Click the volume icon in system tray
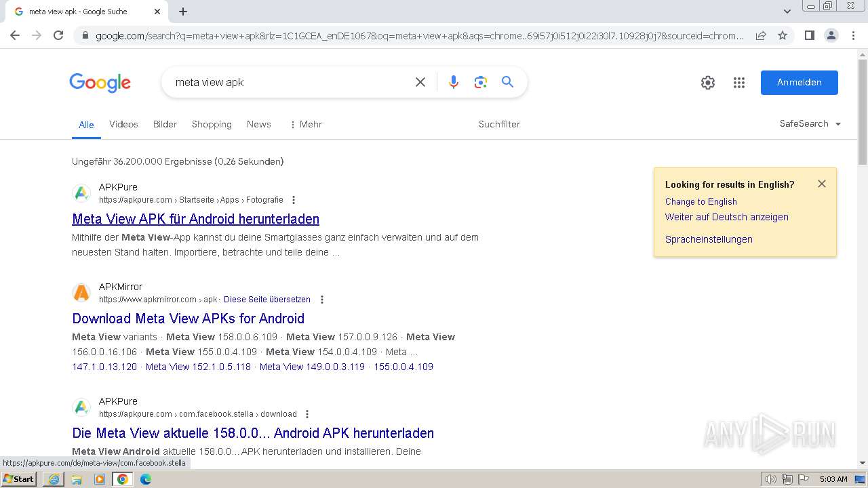 point(771,479)
